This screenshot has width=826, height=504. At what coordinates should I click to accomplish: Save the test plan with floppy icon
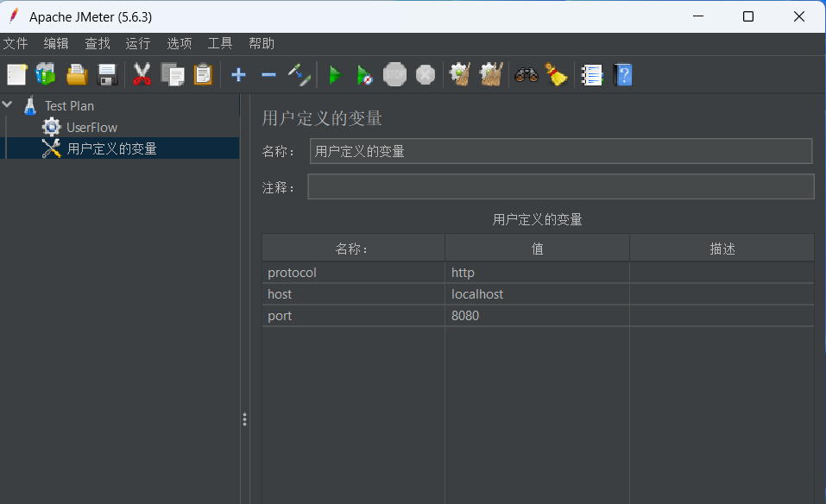108,75
